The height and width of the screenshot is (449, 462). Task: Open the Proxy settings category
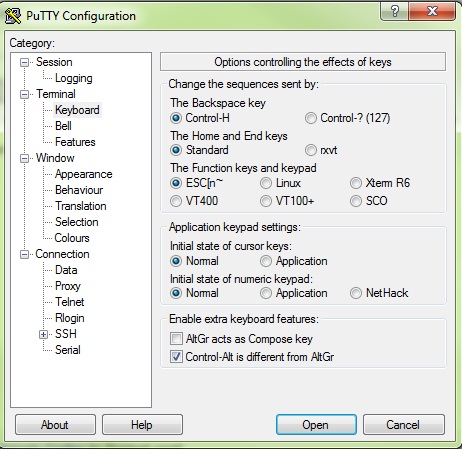(68, 286)
